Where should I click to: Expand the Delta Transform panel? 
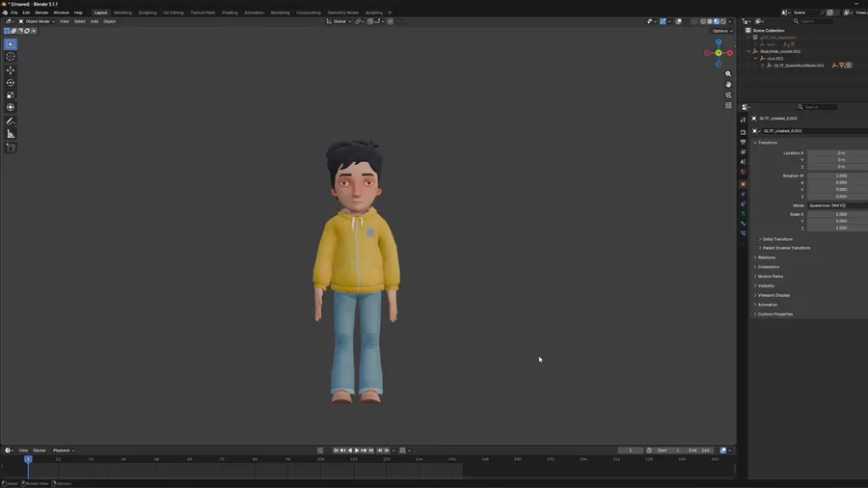[x=775, y=239]
